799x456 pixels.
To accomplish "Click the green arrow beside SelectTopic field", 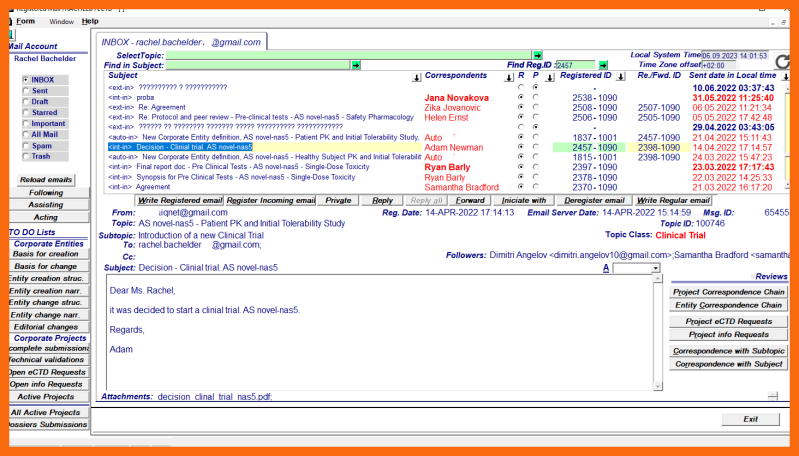I will [538, 55].
